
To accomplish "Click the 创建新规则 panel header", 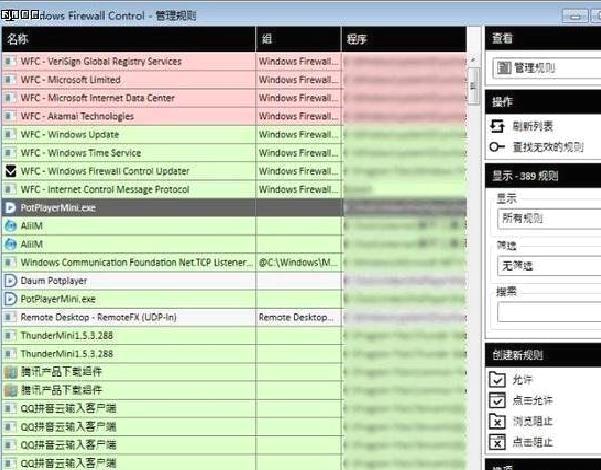I will (543, 355).
